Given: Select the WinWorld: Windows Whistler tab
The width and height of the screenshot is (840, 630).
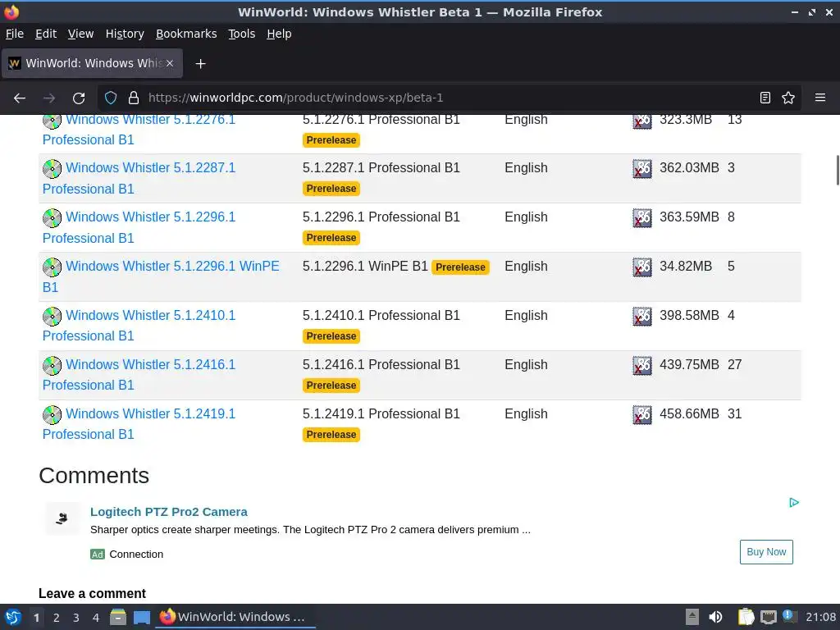Looking at the screenshot, I should pos(92,63).
